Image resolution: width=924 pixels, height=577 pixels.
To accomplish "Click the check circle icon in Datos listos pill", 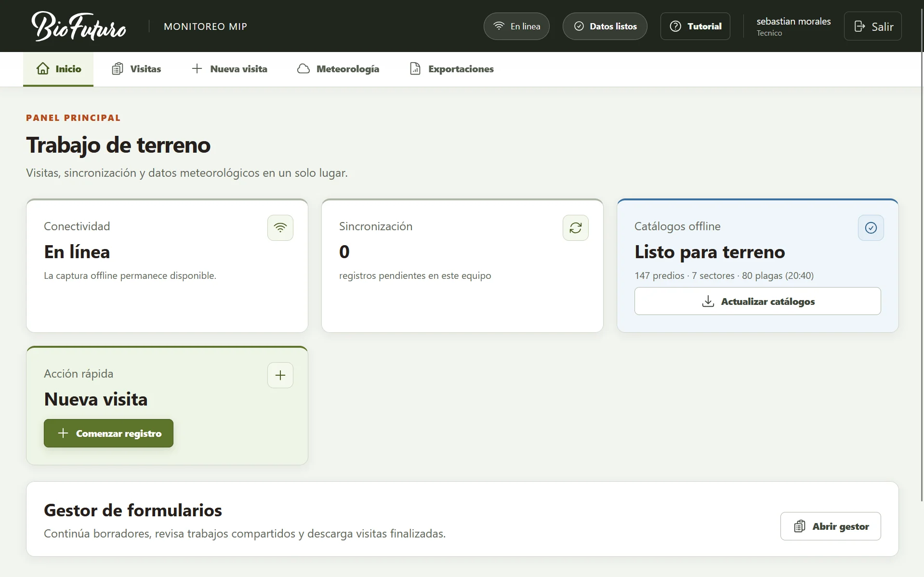I will click(x=579, y=26).
